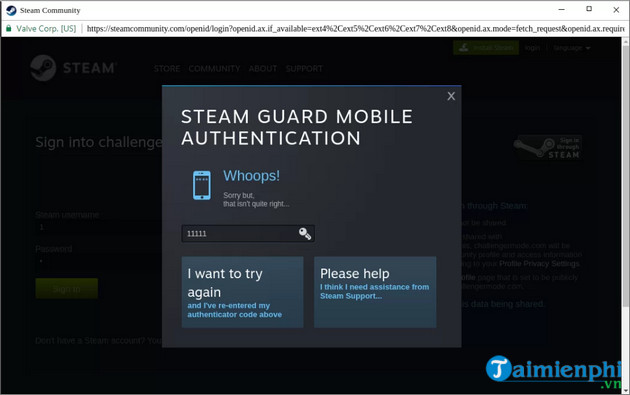Image resolution: width=630 pixels, height=395 pixels.
Task: Minimize the Steam Community window
Action: (x=562, y=10)
